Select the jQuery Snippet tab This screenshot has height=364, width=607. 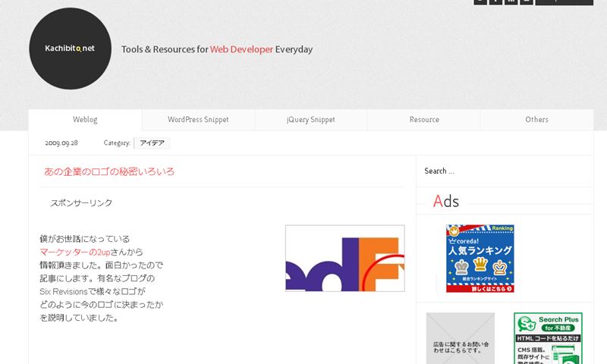click(310, 120)
